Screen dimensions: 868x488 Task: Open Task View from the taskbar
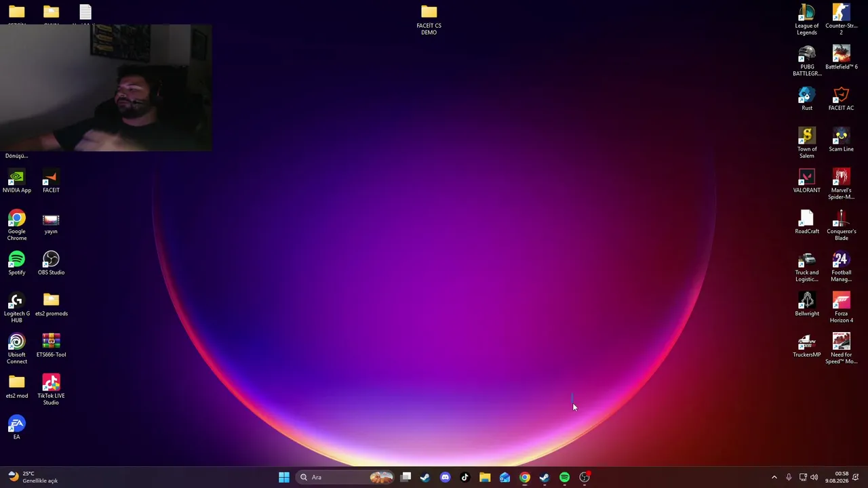[406, 477]
